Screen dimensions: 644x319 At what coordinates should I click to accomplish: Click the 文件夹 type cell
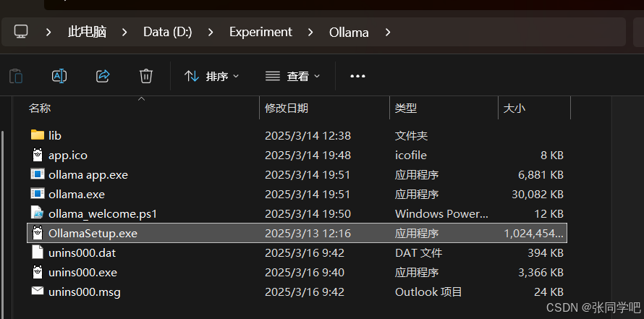pos(411,135)
